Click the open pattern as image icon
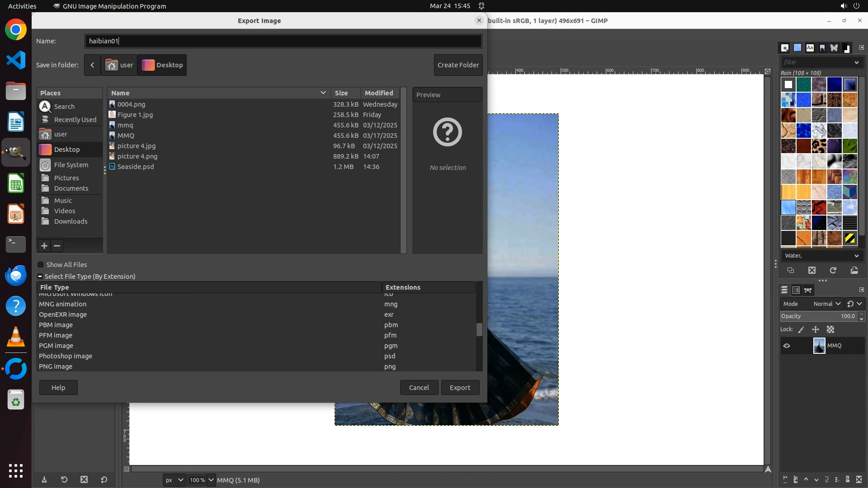Viewport: 868px width, 488px height. (854, 270)
